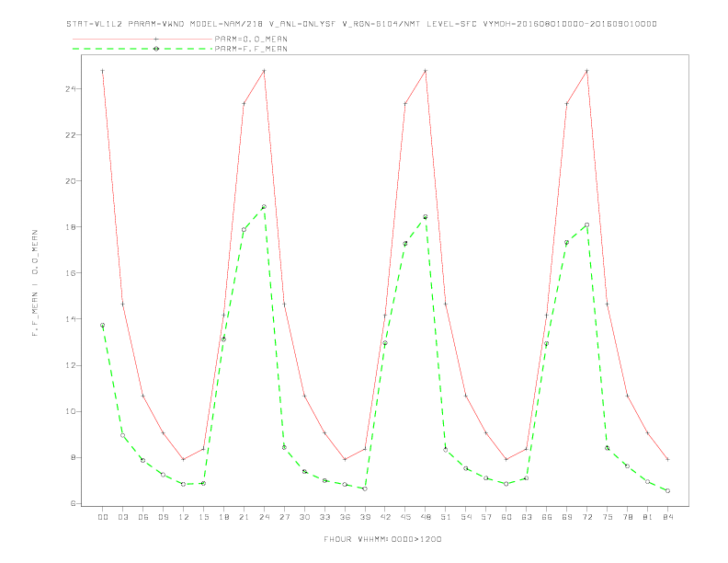Image resolution: width=728 pixels, height=563 pixels.
Task: Click x-axis tick label 21
Action: 244,517
